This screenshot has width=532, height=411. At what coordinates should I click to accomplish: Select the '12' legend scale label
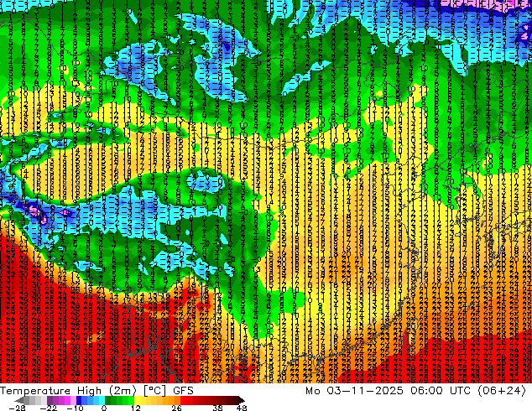click(136, 408)
